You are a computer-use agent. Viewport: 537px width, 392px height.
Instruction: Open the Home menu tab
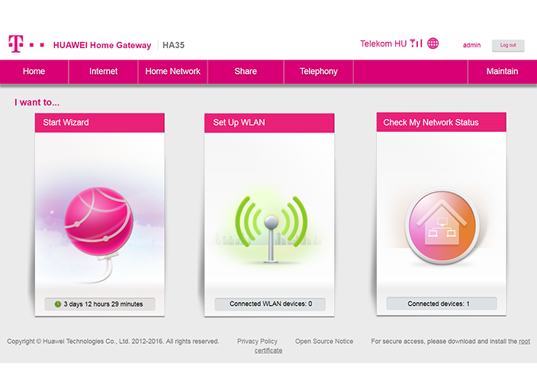pyautogui.click(x=34, y=72)
